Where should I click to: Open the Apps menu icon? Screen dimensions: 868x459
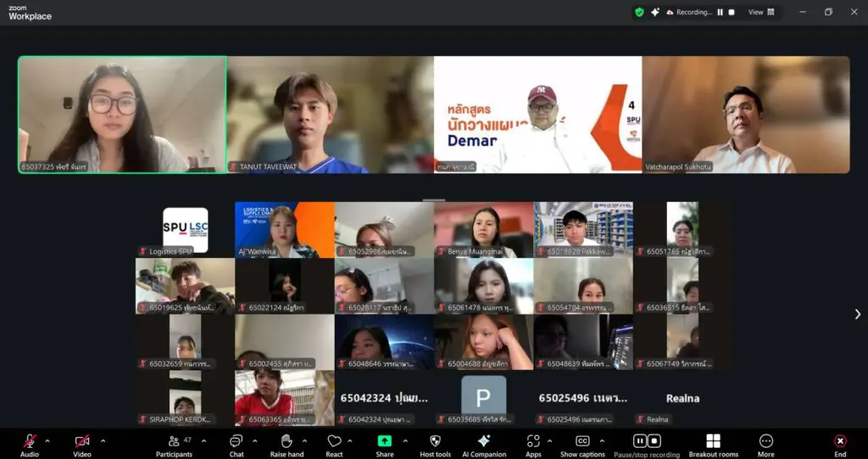pos(533,441)
